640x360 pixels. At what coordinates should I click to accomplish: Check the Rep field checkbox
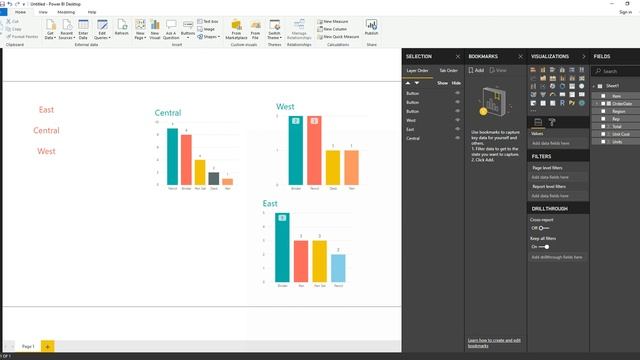(603, 119)
